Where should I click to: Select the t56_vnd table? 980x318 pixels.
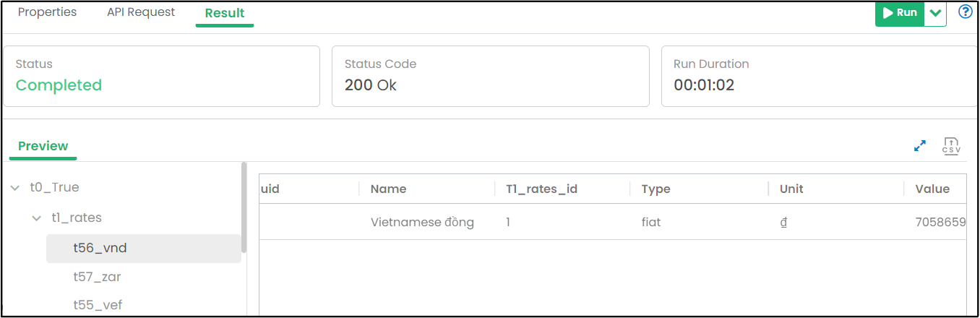tap(144, 248)
